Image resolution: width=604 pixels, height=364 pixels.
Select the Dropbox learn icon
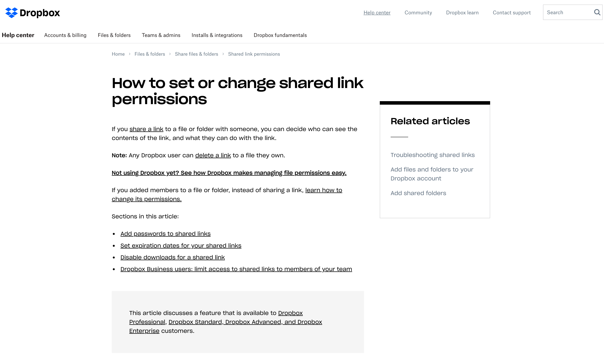(462, 12)
